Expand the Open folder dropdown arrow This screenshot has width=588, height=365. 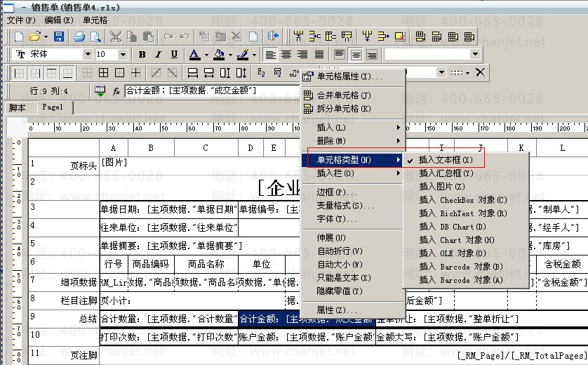(x=46, y=36)
